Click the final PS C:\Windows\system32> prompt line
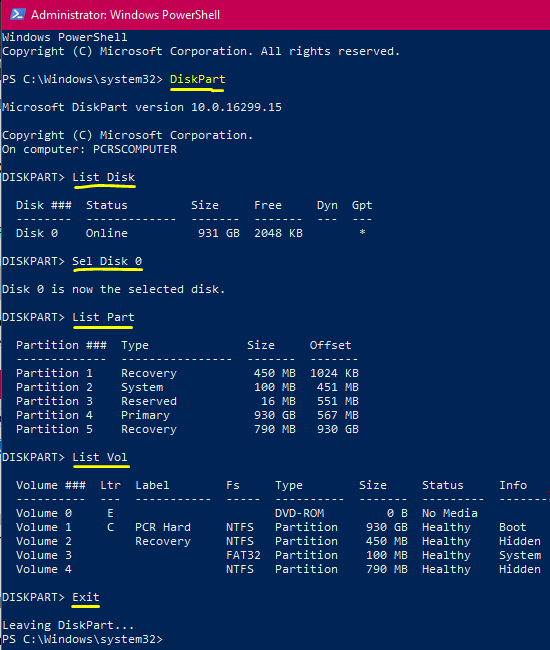The image size is (550, 650). (x=82, y=639)
